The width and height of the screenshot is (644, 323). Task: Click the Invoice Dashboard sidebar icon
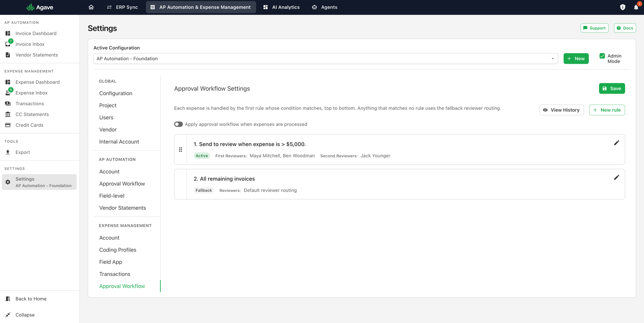(8, 33)
